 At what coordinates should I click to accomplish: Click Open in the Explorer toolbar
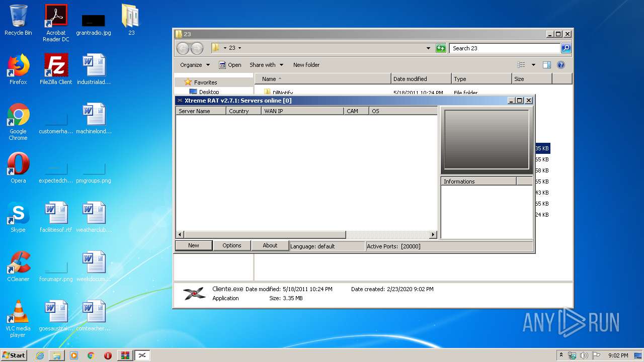coord(230,65)
